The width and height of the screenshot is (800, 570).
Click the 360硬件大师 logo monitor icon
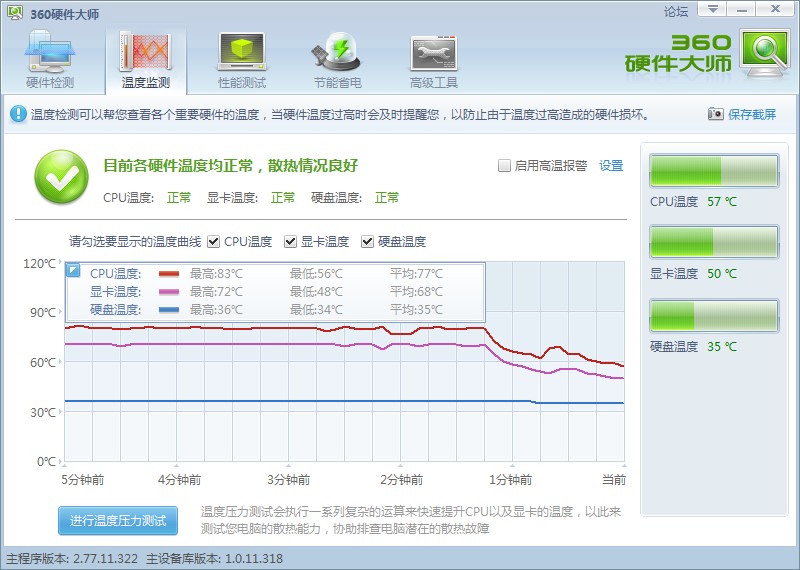click(x=764, y=54)
